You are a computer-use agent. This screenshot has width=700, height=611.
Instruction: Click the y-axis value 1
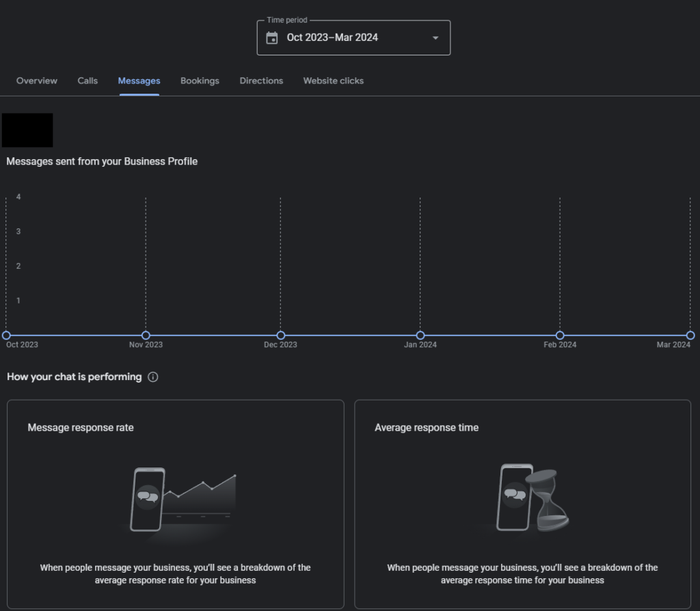[18, 300]
